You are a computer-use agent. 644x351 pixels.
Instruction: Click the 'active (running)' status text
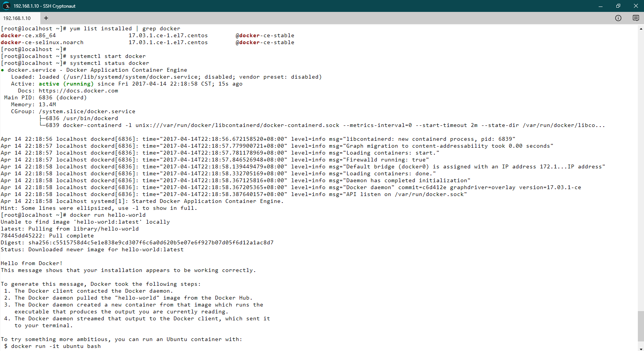tap(66, 84)
